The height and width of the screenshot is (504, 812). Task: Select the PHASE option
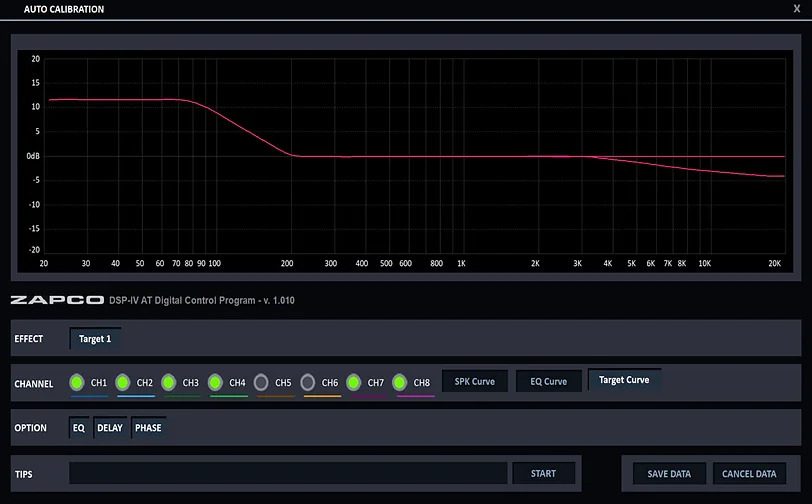(x=148, y=428)
